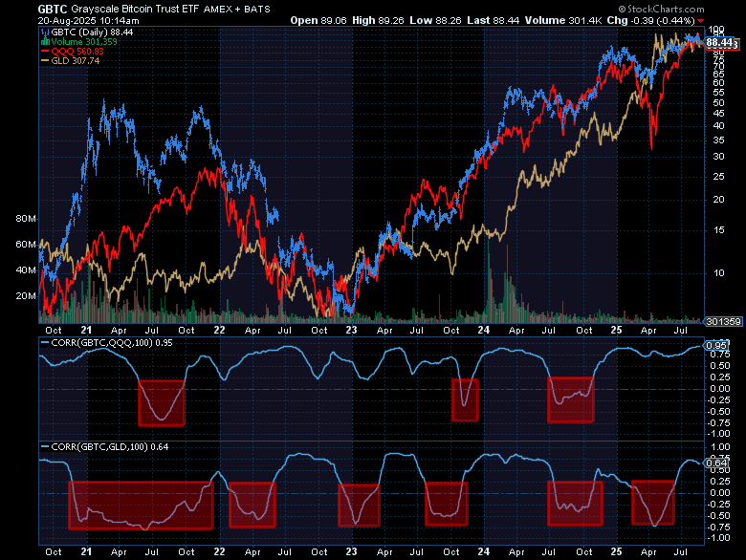Click the Volume 301,359 legend entry

(x=84, y=42)
